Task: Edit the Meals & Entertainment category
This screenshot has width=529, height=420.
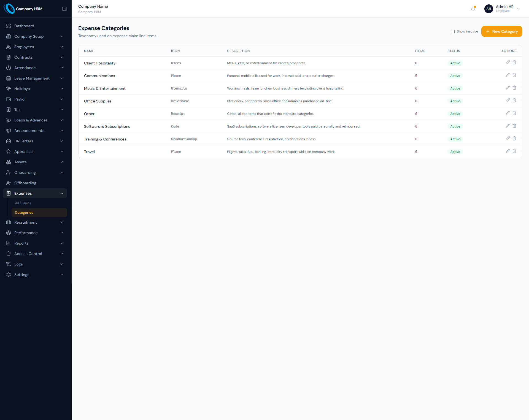Action: pos(508,88)
